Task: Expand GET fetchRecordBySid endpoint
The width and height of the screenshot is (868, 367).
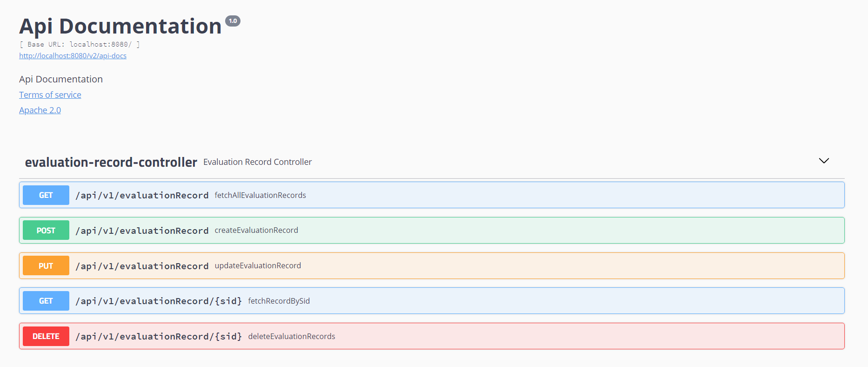Action: [432, 301]
